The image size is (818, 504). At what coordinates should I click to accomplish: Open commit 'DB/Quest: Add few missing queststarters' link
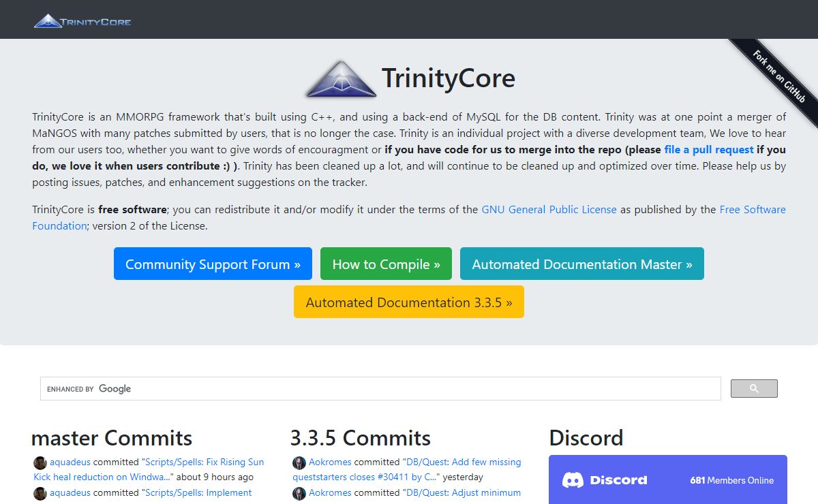click(407, 469)
